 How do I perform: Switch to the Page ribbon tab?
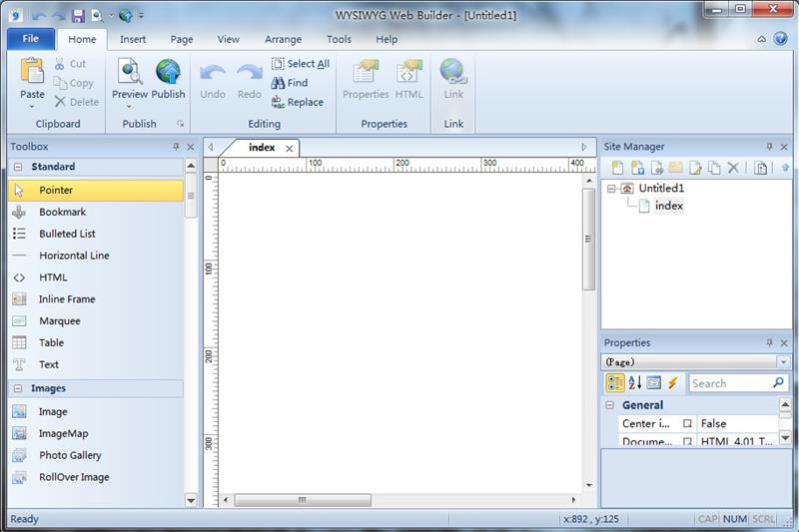click(x=182, y=39)
